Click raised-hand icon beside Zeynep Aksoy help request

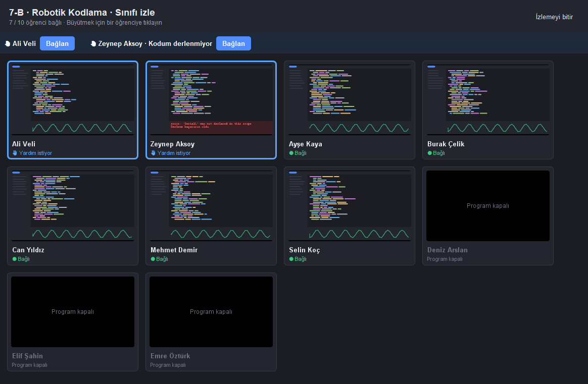[93, 43]
